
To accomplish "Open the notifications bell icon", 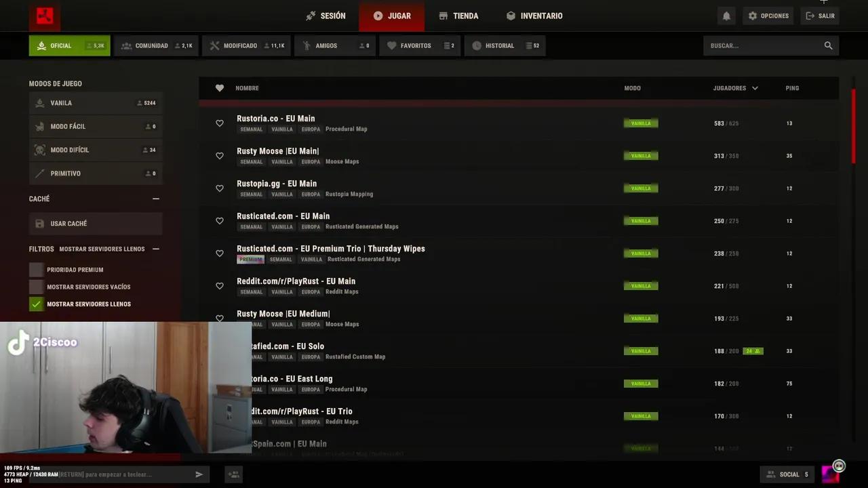I will click(x=726, y=16).
